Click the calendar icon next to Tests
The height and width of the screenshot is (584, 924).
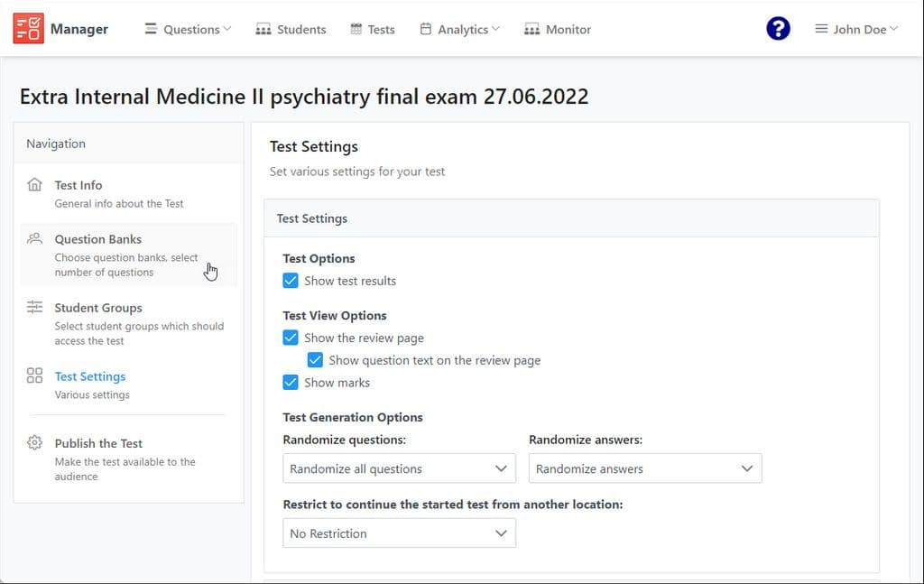(356, 29)
